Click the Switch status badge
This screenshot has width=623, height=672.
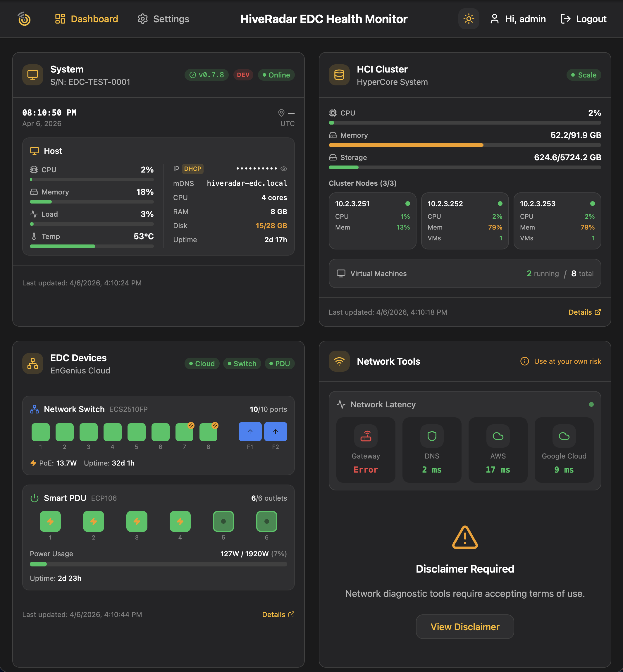(242, 363)
